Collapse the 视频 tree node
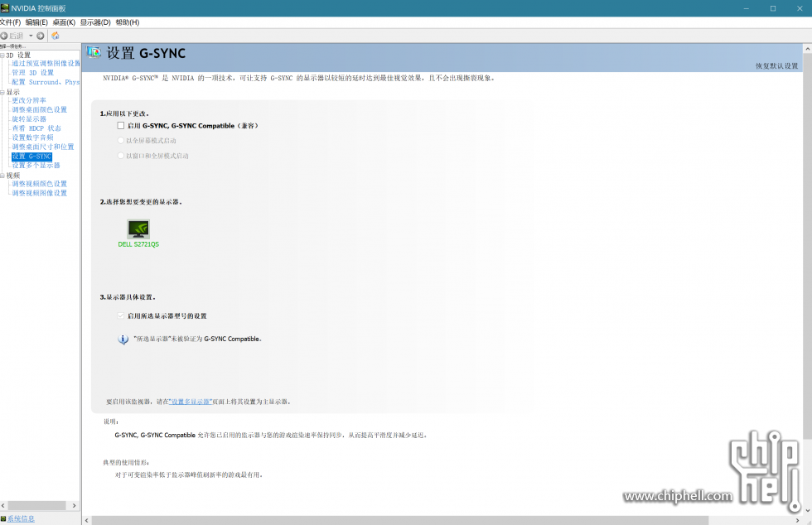 click(x=2, y=176)
